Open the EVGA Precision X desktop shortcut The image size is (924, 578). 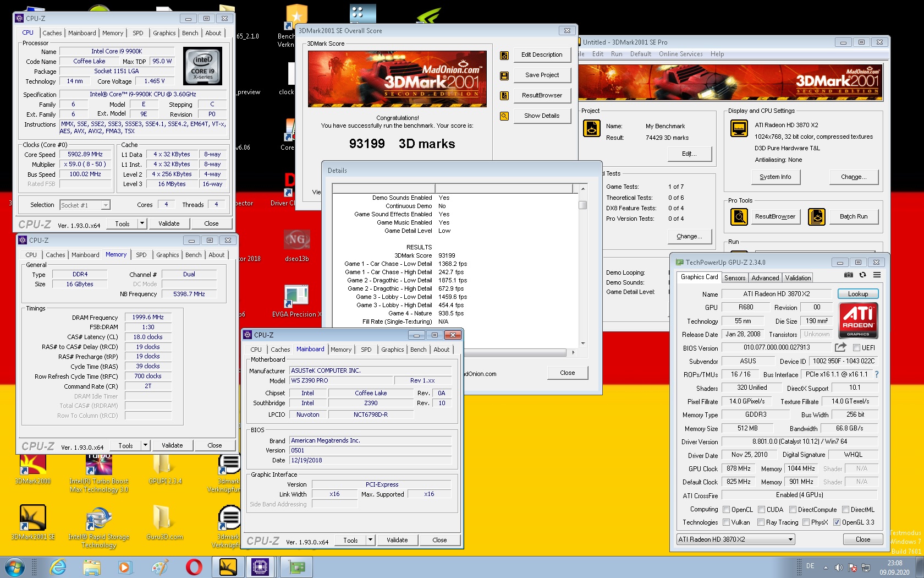point(297,301)
